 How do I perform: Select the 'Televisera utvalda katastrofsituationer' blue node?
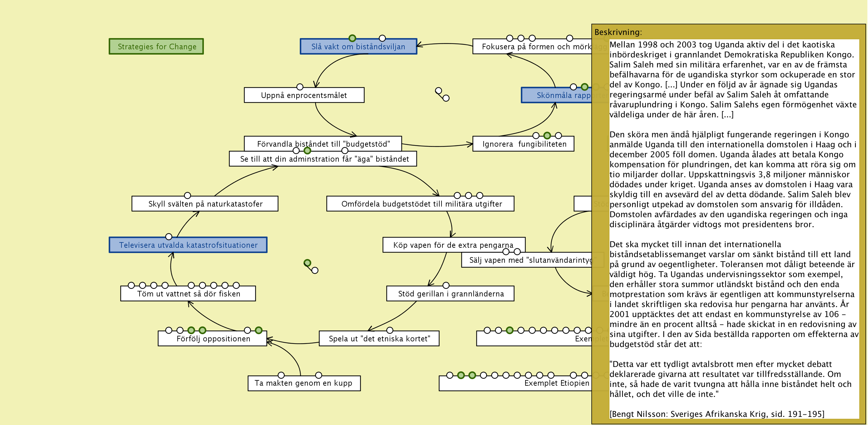click(188, 245)
